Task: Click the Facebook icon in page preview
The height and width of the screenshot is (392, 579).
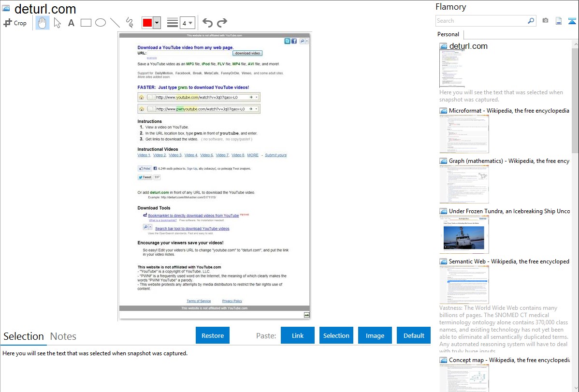Action: 294,41
